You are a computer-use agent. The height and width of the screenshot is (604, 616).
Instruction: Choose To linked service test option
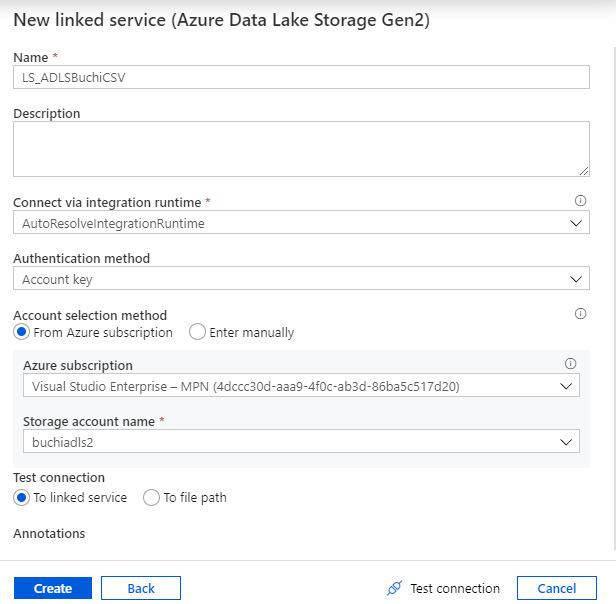pos(21,497)
